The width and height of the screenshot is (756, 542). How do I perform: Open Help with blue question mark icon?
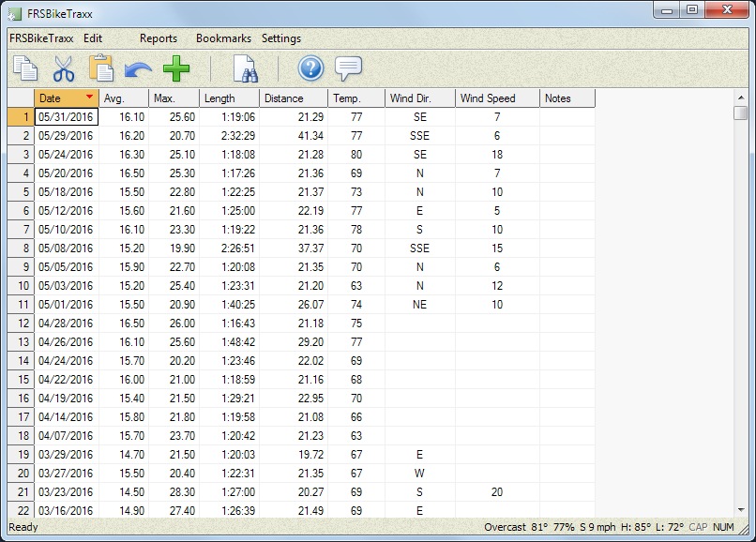(x=310, y=68)
